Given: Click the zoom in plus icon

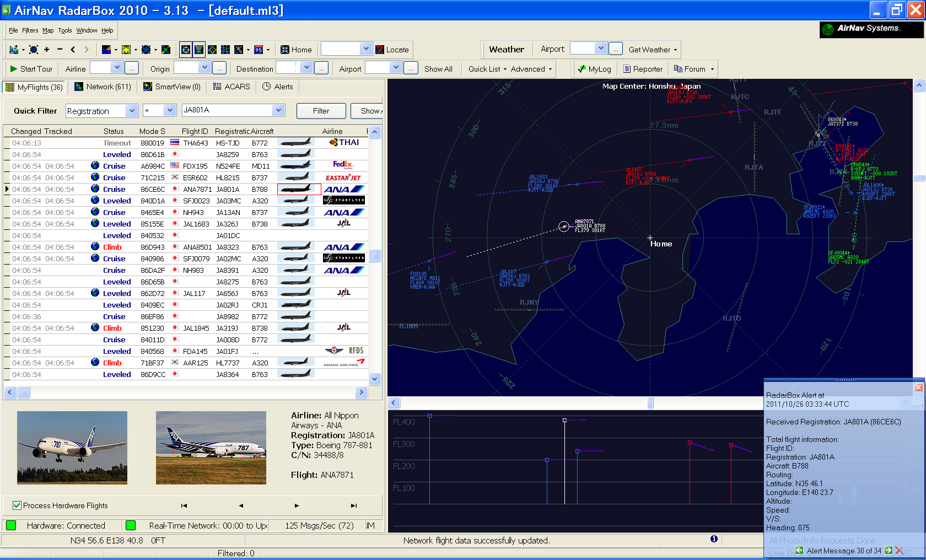Looking at the screenshot, I should click(47, 50).
